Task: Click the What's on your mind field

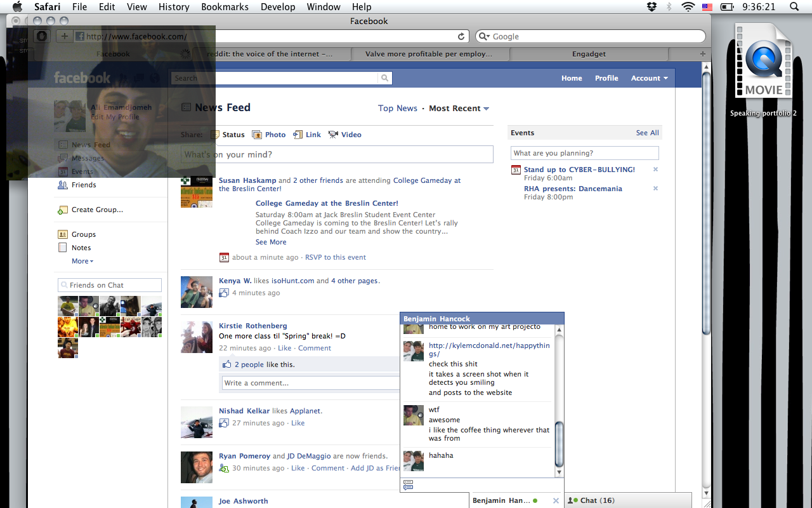Action: [x=337, y=154]
